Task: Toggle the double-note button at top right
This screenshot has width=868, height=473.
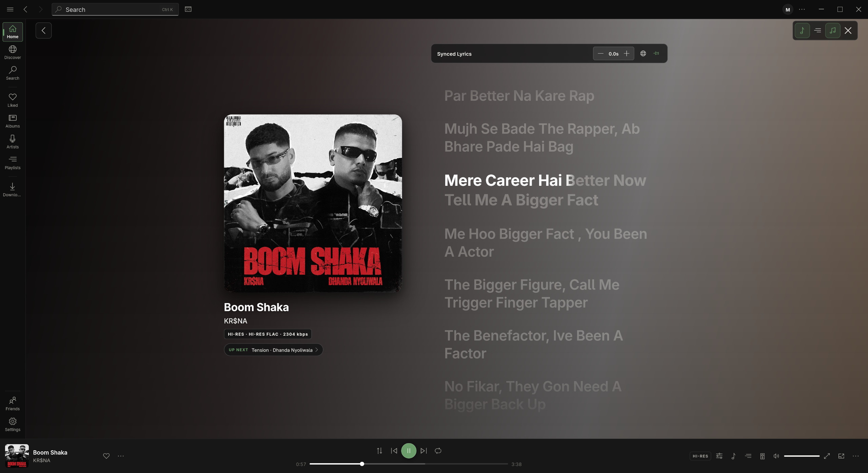Action: click(833, 31)
